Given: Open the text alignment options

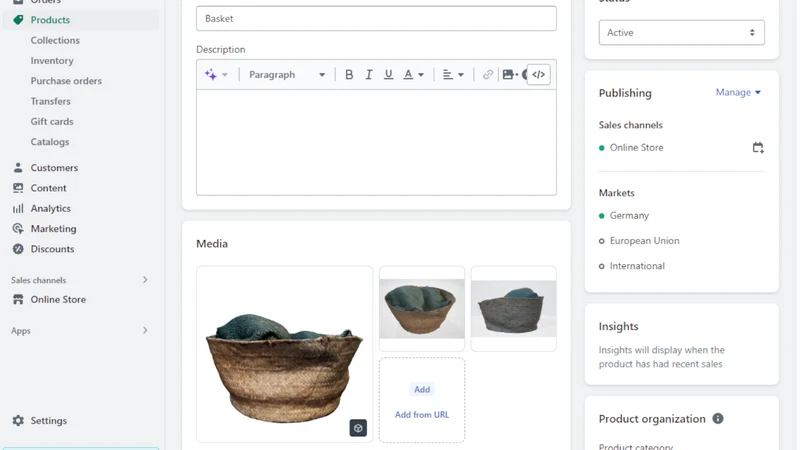Looking at the screenshot, I should click(x=453, y=74).
